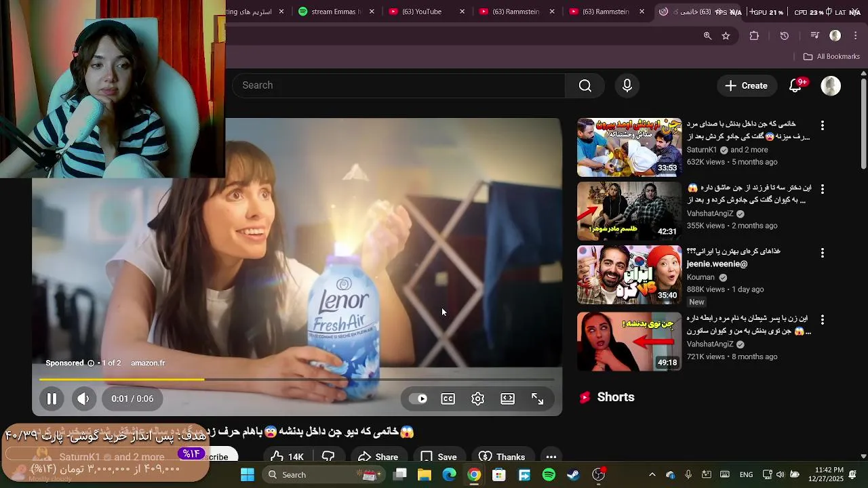Mute the video player volume
Viewport: 868px width, 488px height.
coord(83,399)
